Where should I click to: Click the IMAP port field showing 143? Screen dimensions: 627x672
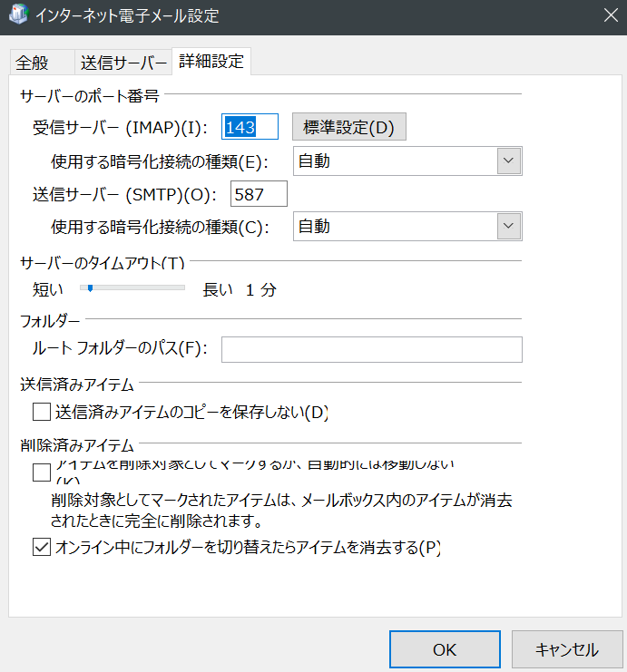(250, 126)
